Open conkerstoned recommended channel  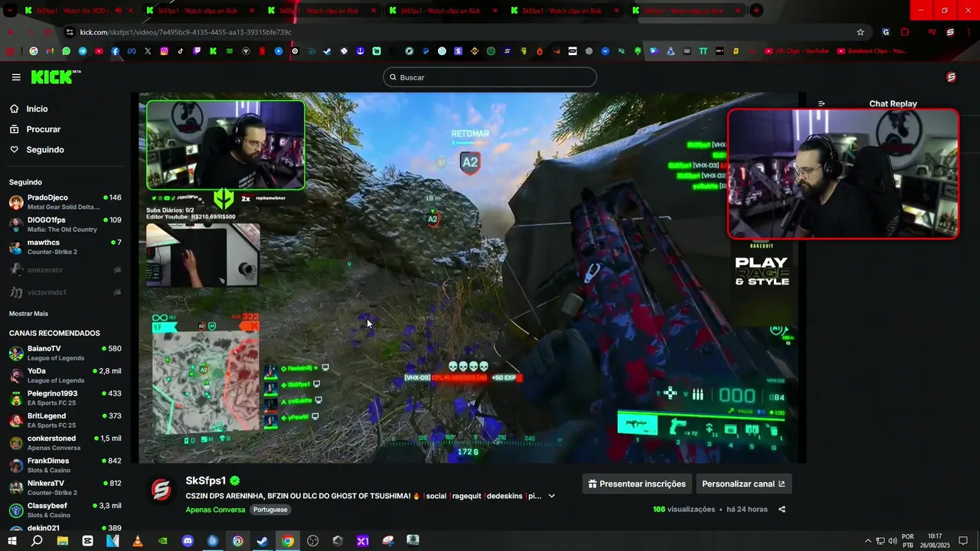(x=65, y=442)
